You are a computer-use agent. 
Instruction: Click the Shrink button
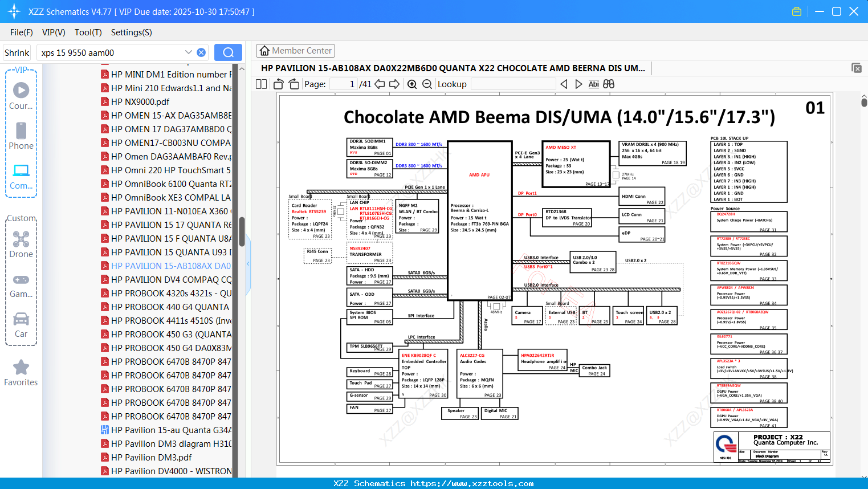click(x=17, y=52)
